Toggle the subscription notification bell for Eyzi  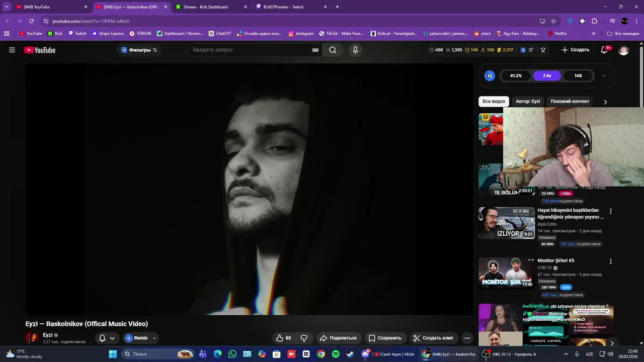(x=102, y=338)
